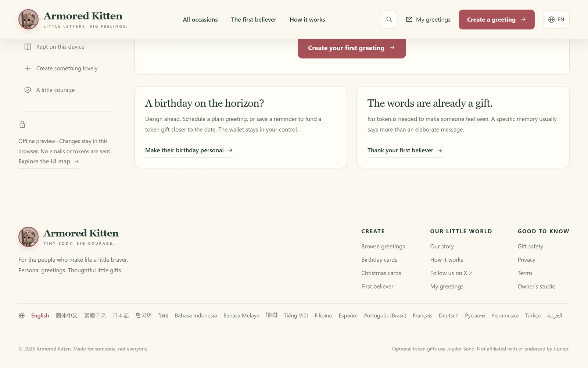
Task: Switch language to Tiếng Việt
Action: click(296, 315)
